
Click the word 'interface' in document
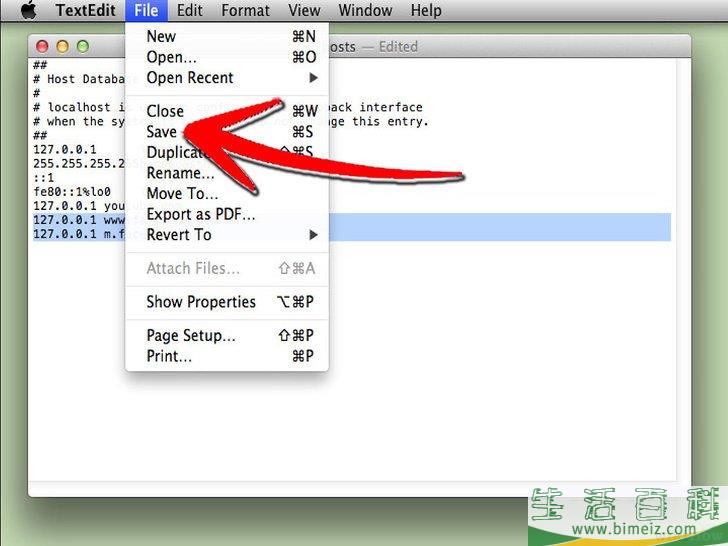pos(391,107)
